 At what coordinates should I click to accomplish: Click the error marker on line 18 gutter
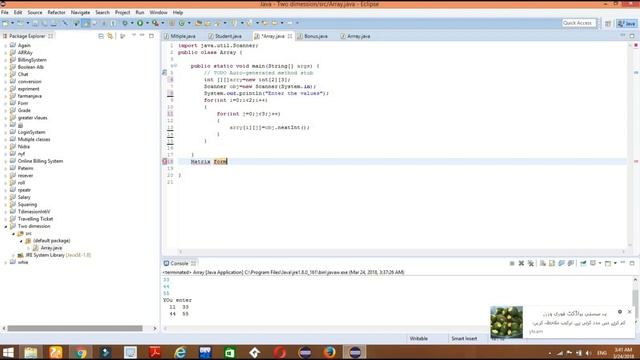click(x=165, y=161)
